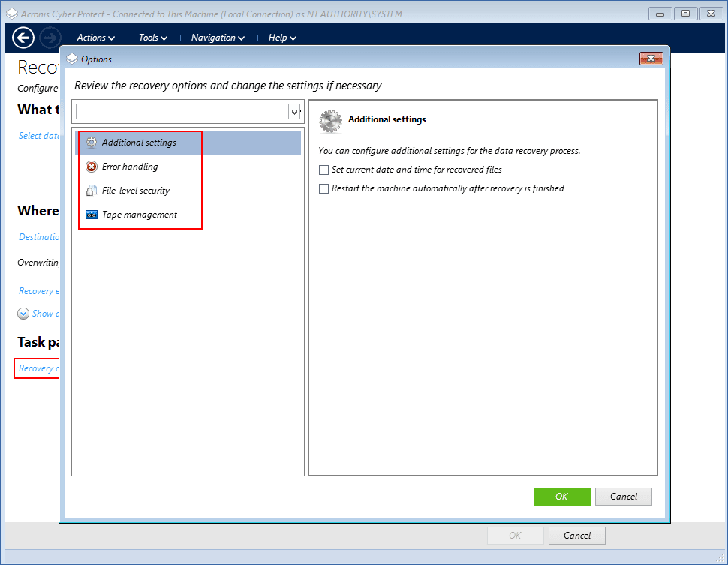Click the options search input field
The width and height of the screenshot is (728, 565).
(x=182, y=111)
